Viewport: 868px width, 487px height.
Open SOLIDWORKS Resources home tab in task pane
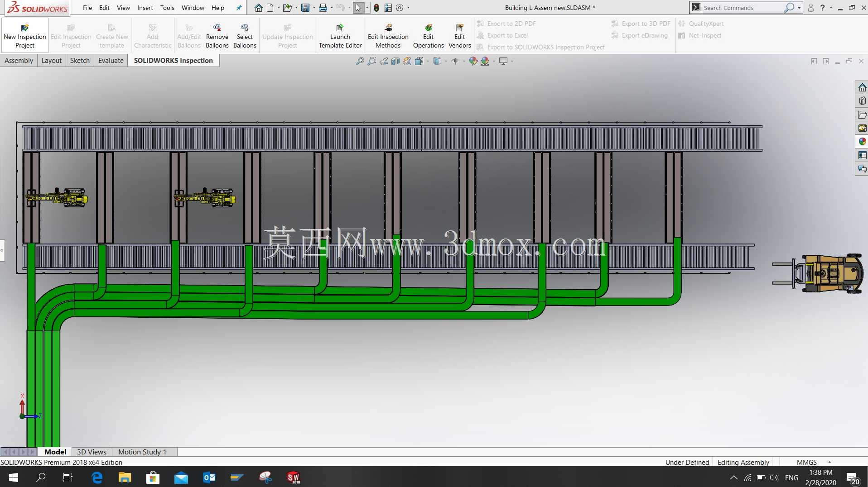pyautogui.click(x=862, y=87)
